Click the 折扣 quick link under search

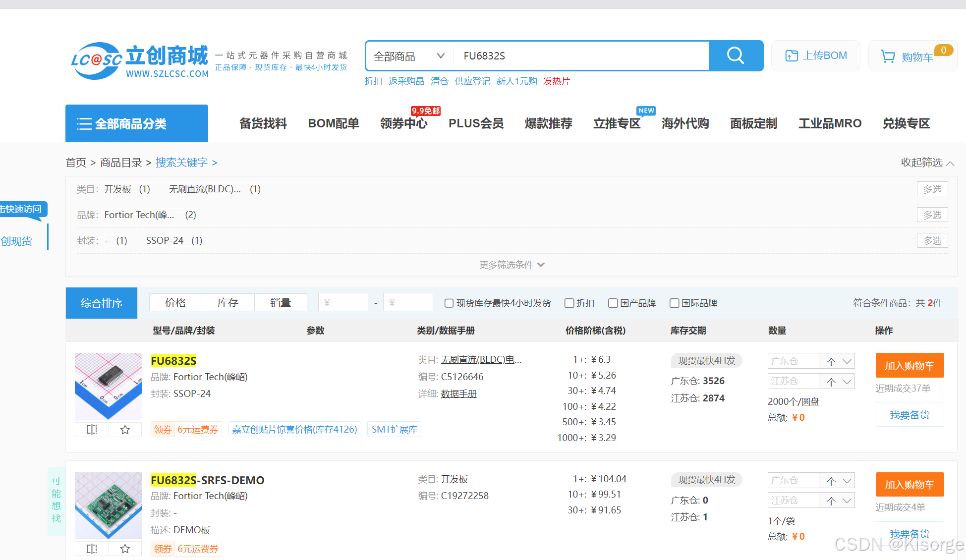pos(374,81)
